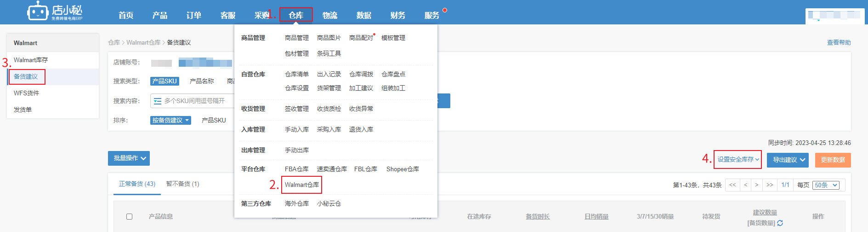
Task: Open the 数据 top menu
Action: [x=364, y=15]
